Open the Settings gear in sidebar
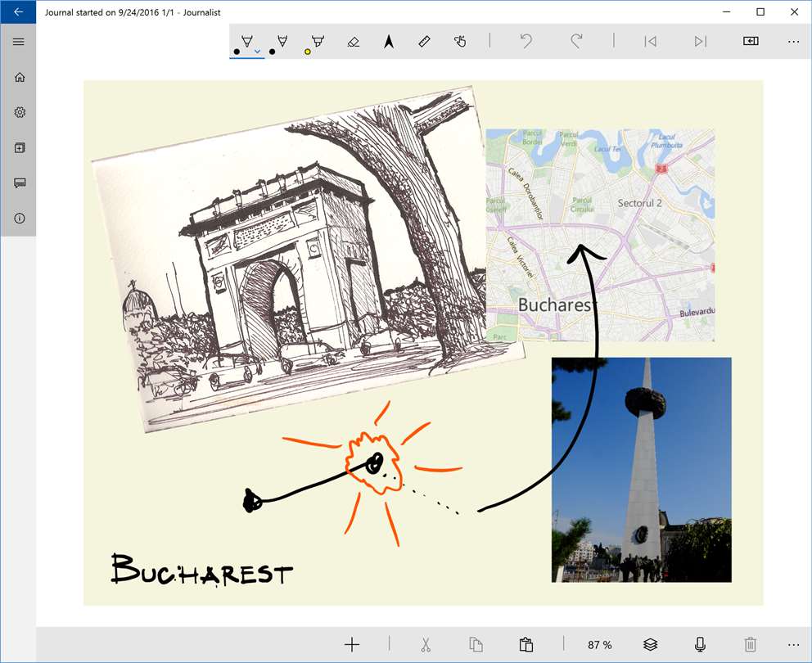This screenshot has width=812, height=663. (x=19, y=112)
